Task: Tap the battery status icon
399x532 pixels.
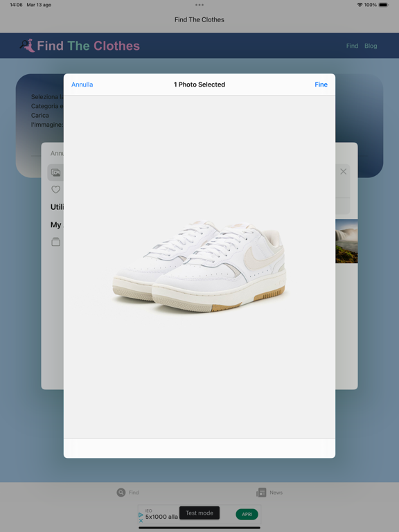Action: point(384,5)
